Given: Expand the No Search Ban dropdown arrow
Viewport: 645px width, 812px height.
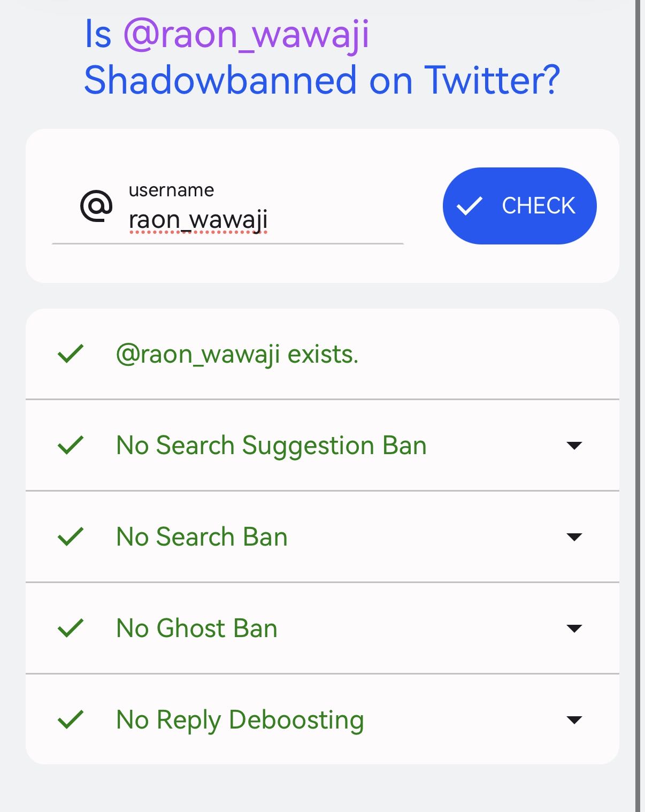Looking at the screenshot, I should (574, 537).
